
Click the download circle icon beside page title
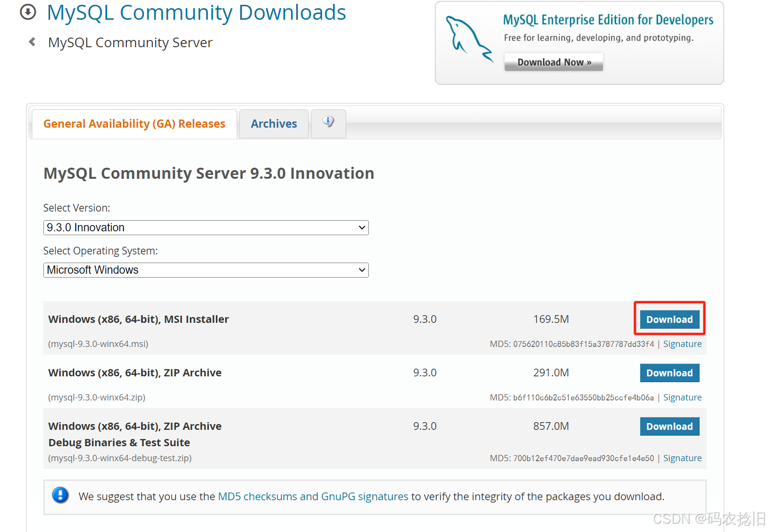coord(28,12)
